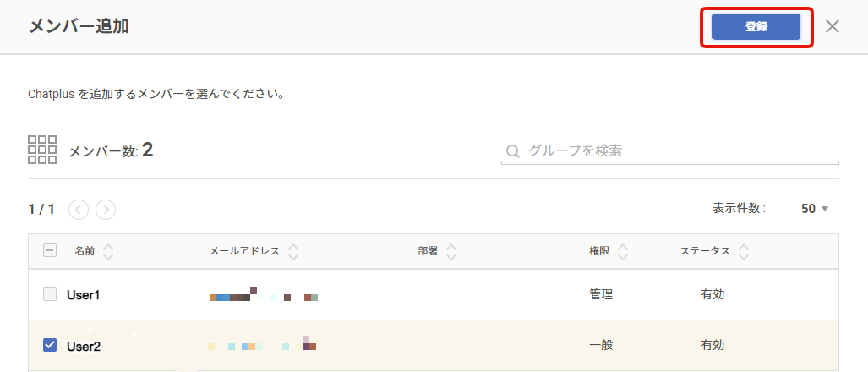Sort by 権限 column arrows
Viewport: 868px width, 372px height.
624,252
